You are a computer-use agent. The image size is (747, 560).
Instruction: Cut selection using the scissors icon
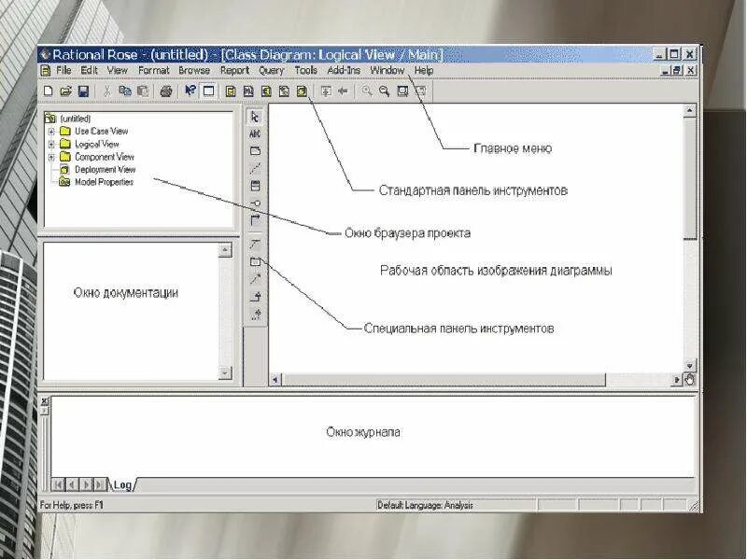pos(106,91)
